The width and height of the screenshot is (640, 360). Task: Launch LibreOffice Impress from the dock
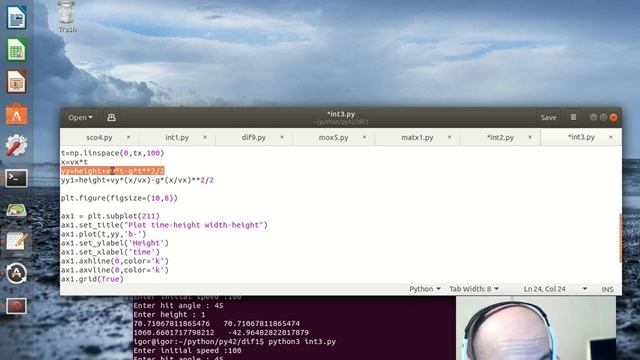coord(16,82)
